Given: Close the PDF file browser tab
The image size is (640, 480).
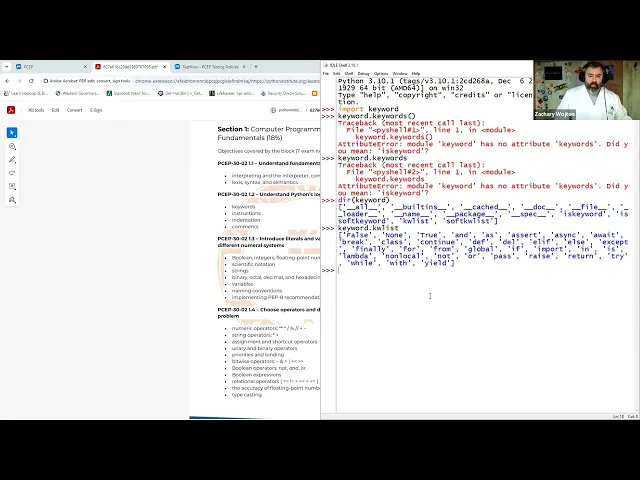Looking at the screenshot, I should (x=164, y=67).
